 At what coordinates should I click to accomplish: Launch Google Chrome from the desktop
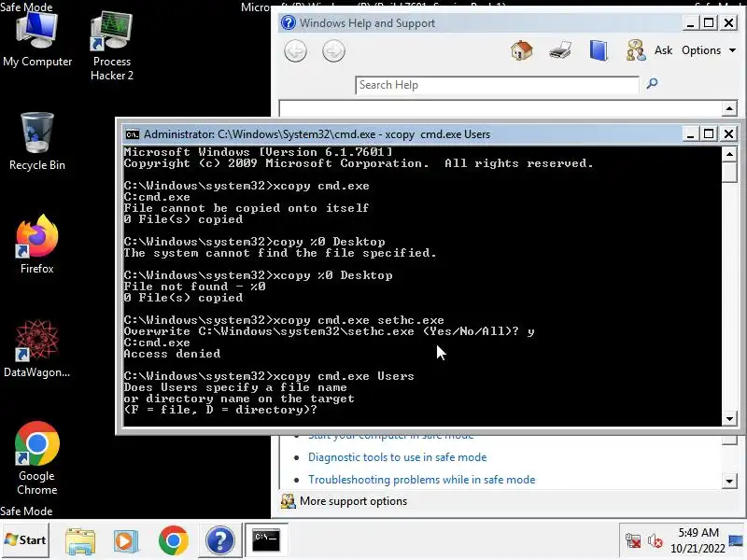(x=37, y=458)
